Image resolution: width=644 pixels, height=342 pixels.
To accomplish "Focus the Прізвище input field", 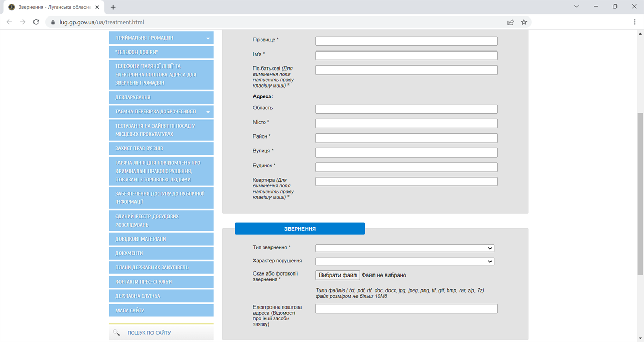I will click(x=406, y=41).
